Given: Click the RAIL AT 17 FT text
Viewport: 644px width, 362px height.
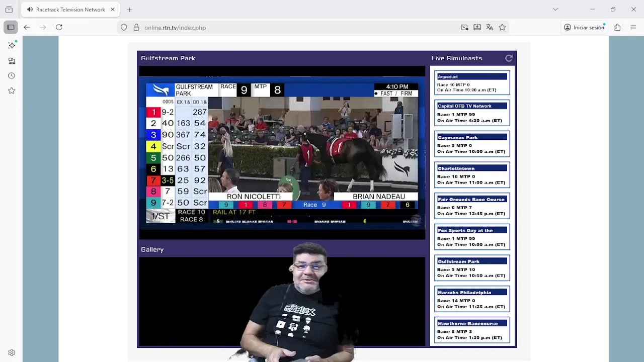Looking at the screenshot, I should [x=234, y=212].
